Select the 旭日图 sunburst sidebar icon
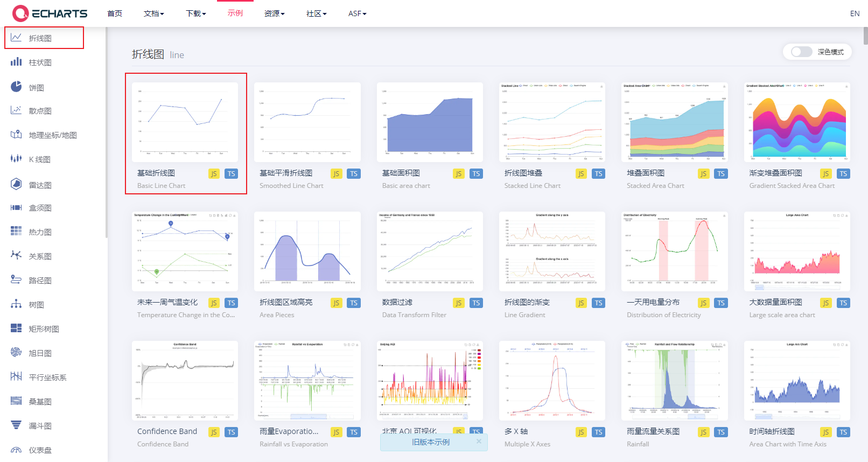868x462 pixels. 16,353
